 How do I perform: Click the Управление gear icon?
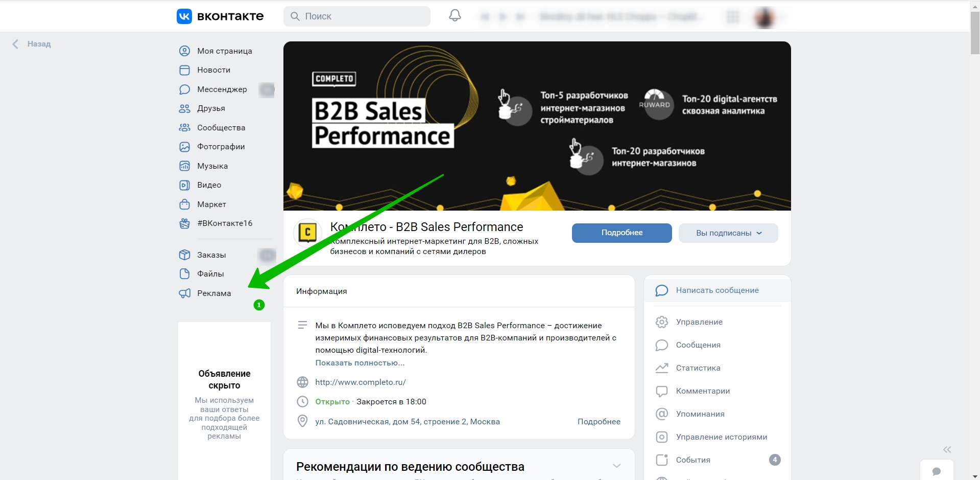pos(662,322)
